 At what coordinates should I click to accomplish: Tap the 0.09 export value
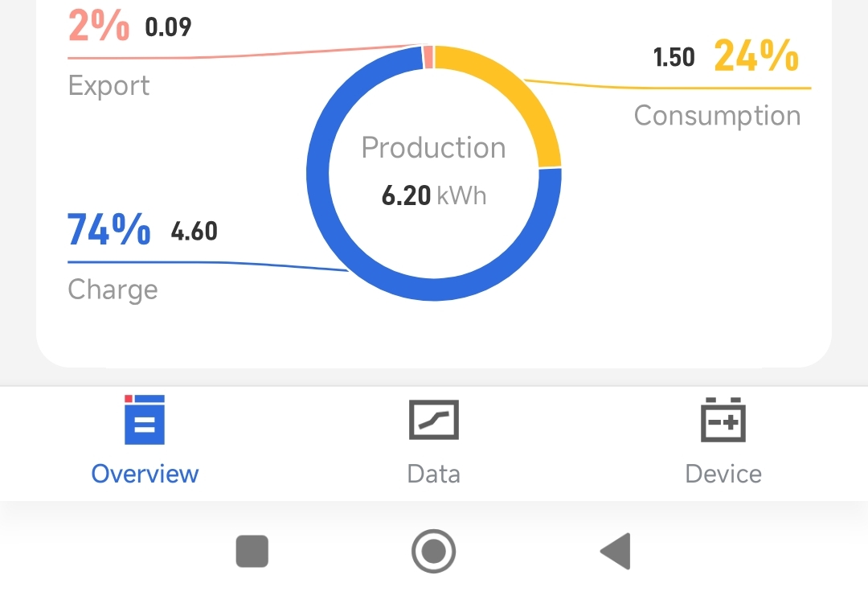click(168, 27)
